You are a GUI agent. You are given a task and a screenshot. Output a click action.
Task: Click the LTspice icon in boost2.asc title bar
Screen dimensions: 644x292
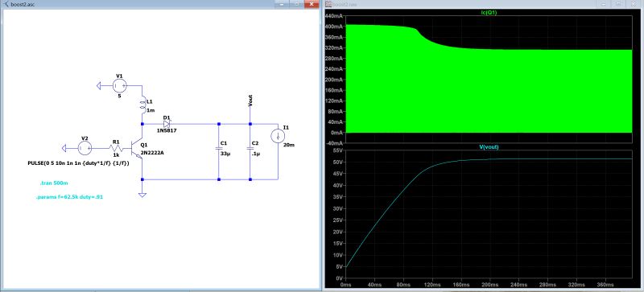point(6,4)
